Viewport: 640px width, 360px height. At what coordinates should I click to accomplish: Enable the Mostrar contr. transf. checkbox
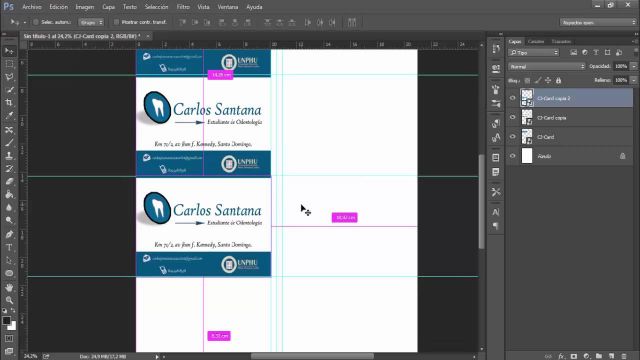pyautogui.click(x=116, y=22)
